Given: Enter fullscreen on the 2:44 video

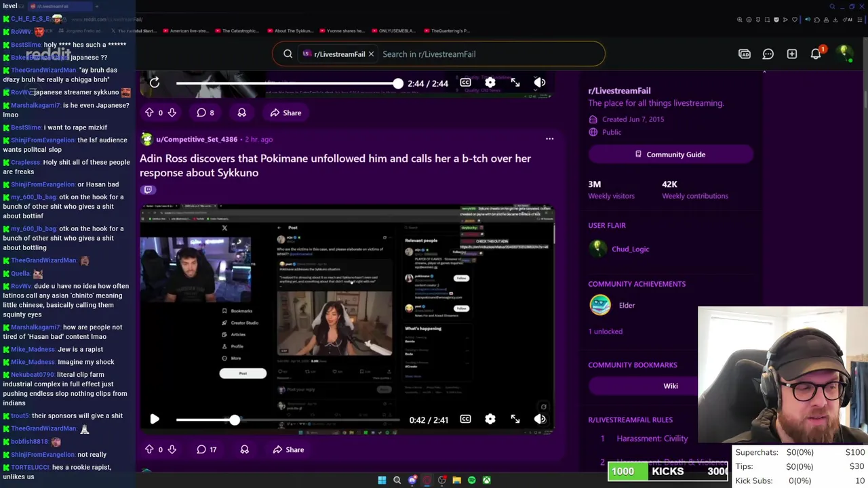Looking at the screenshot, I should click(x=515, y=83).
